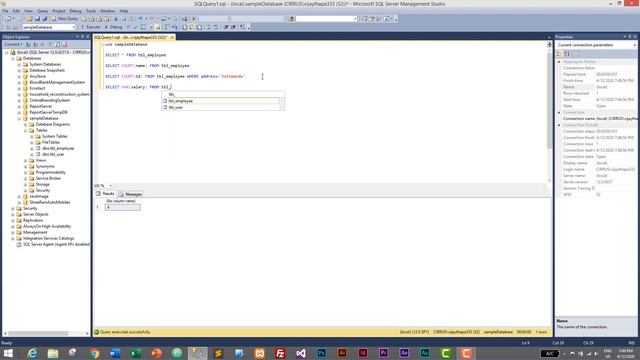Screen dimensions: 640x360
Task: Select the Server Objects node
Action: (36, 214)
